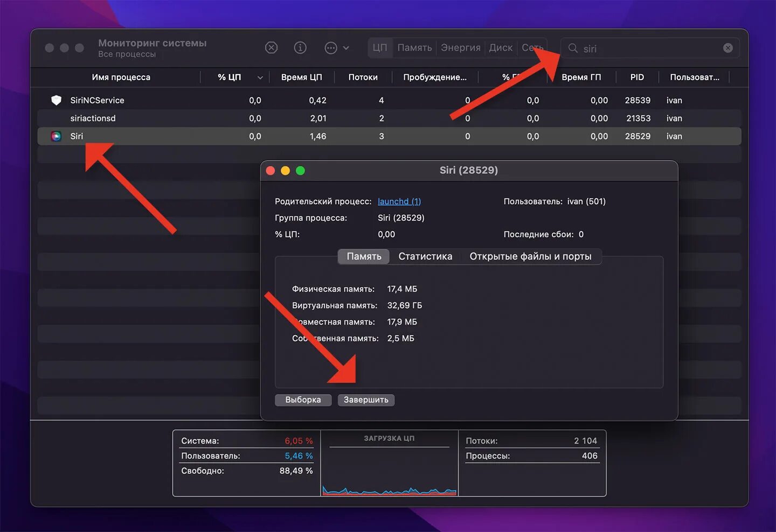The width and height of the screenshot is (776, 532).
Task: Click the magnifier icon in search field
Action: pos(573,48)
